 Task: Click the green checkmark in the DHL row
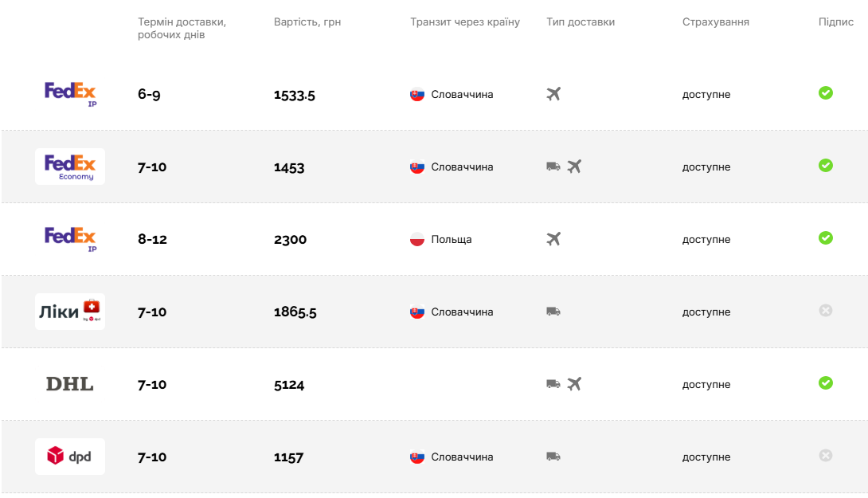826,383
